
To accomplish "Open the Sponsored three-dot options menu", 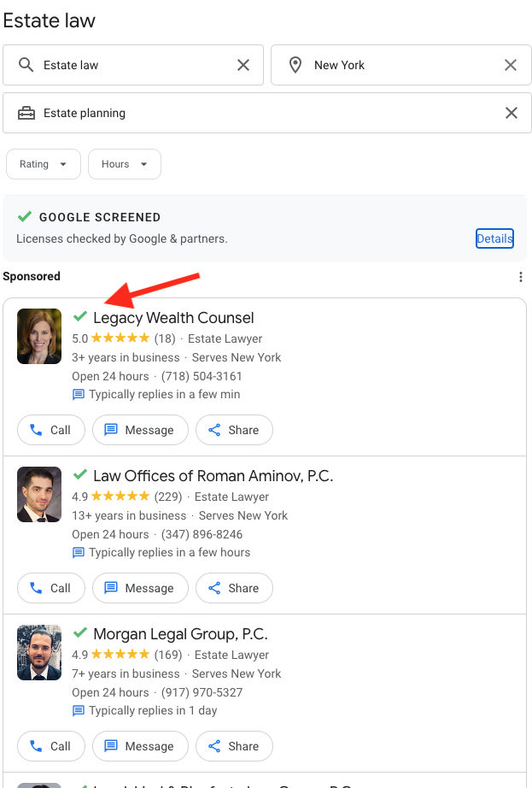I will [x=521, y=277].
